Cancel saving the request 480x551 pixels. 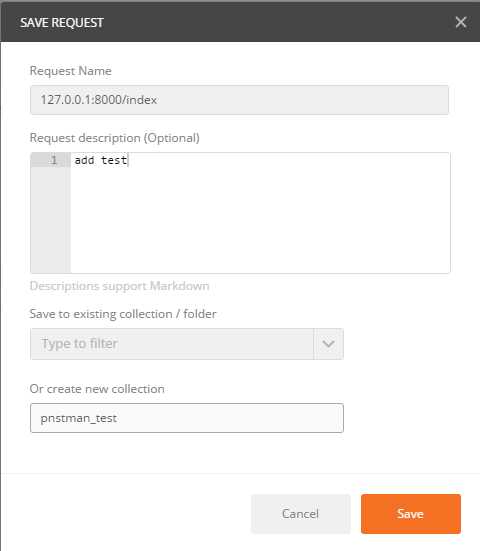pos(300,514)
